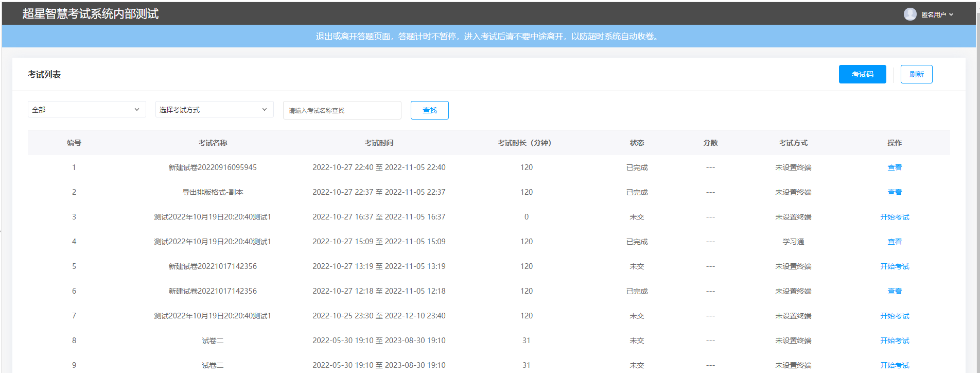The height and width of the screenshot is (373, 980).
Task: Select time 2022-10-25 23:30 至 2022-12-10 23:40
Action: tap(379, 316)
